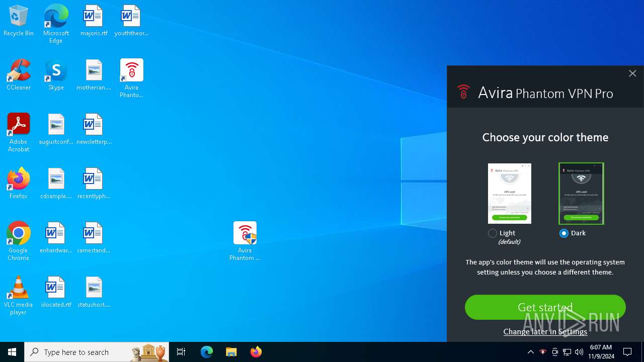Select the Dark theme radio button
The width and height of the screenshot is (644, 362).
pyautogui.click(x=564, y=233)
